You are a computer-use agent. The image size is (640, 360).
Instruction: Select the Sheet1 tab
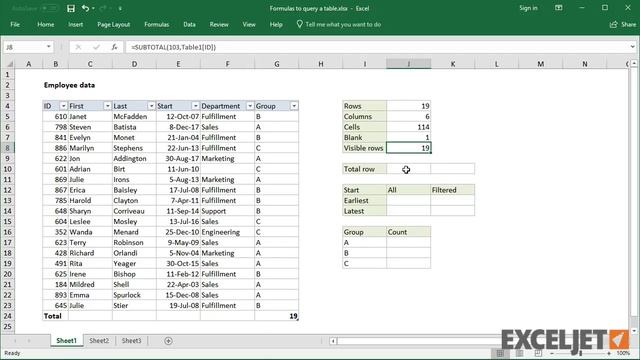(x=66, y=340)
